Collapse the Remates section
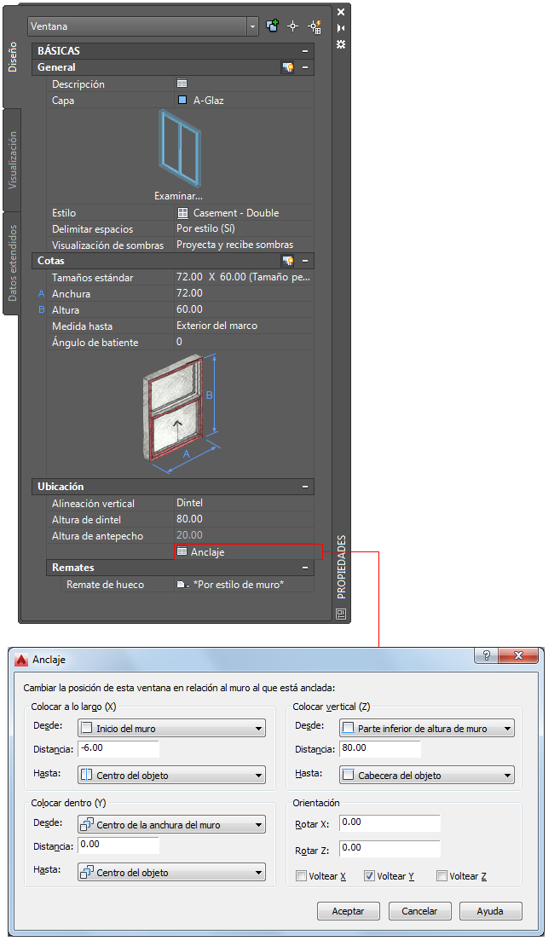The image size is (560, 952). coord(305,568)
